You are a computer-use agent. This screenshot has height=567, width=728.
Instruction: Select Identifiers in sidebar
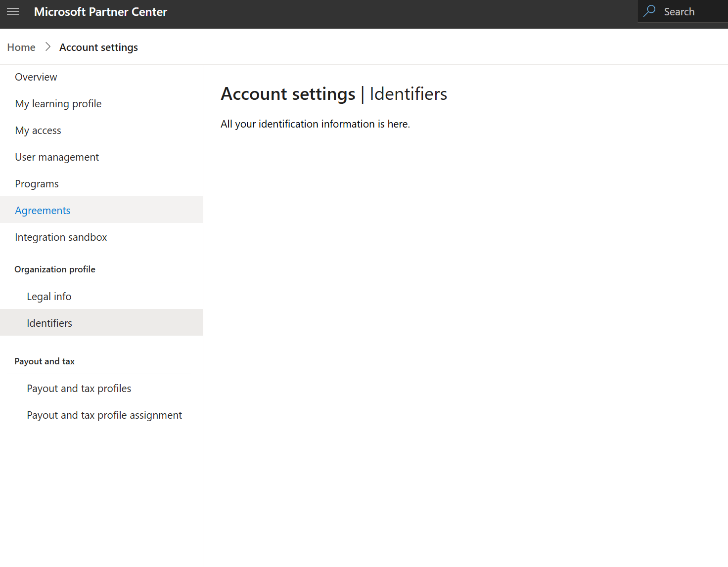49,323
